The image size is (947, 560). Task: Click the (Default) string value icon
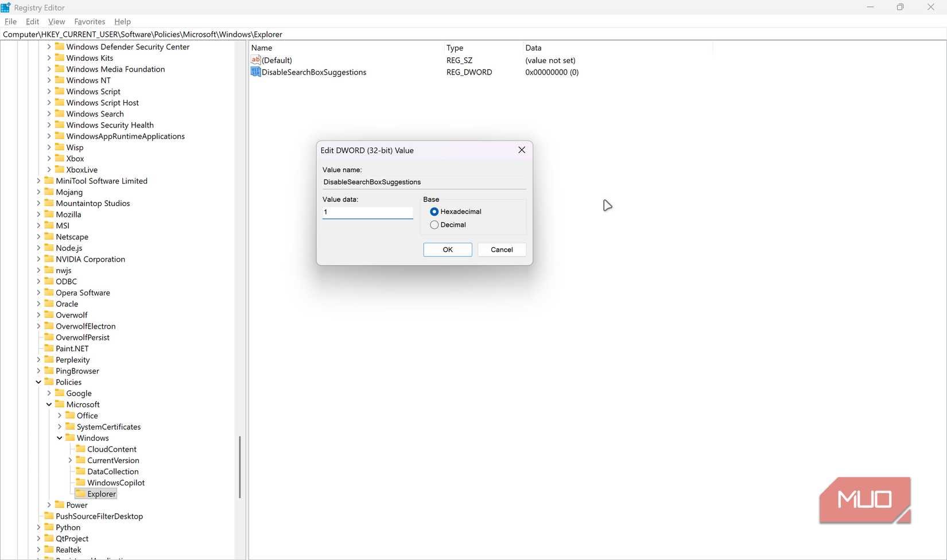pyautogui.click(x=256, y=60)
